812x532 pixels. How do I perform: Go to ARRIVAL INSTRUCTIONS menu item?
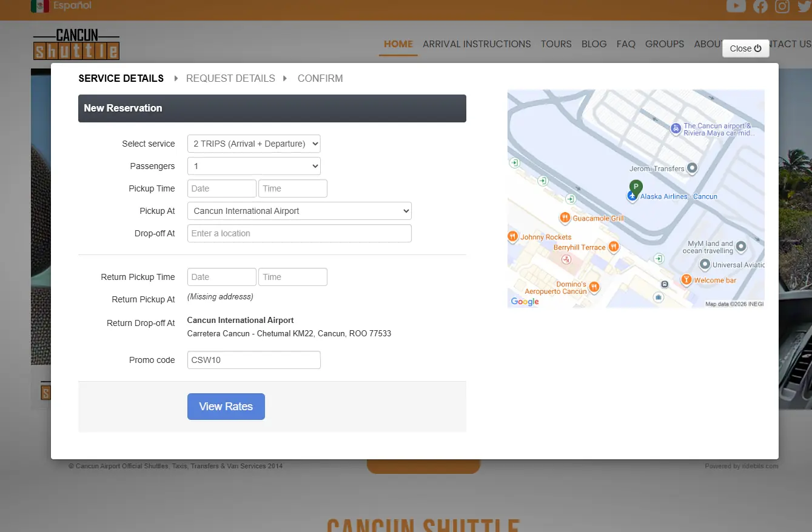click(x=477, y=44)
